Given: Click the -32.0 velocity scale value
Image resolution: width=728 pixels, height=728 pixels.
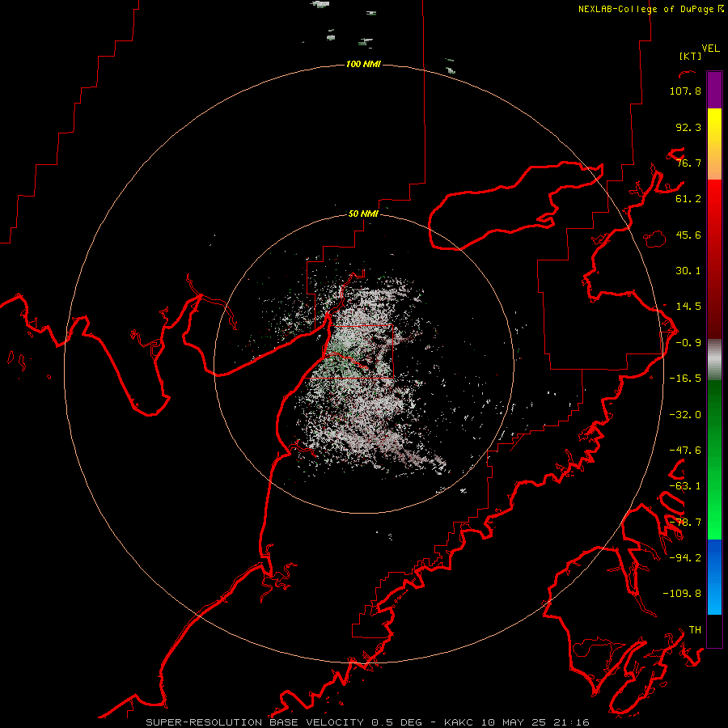Looking at the screenshot, I should (x=685, y=415).
